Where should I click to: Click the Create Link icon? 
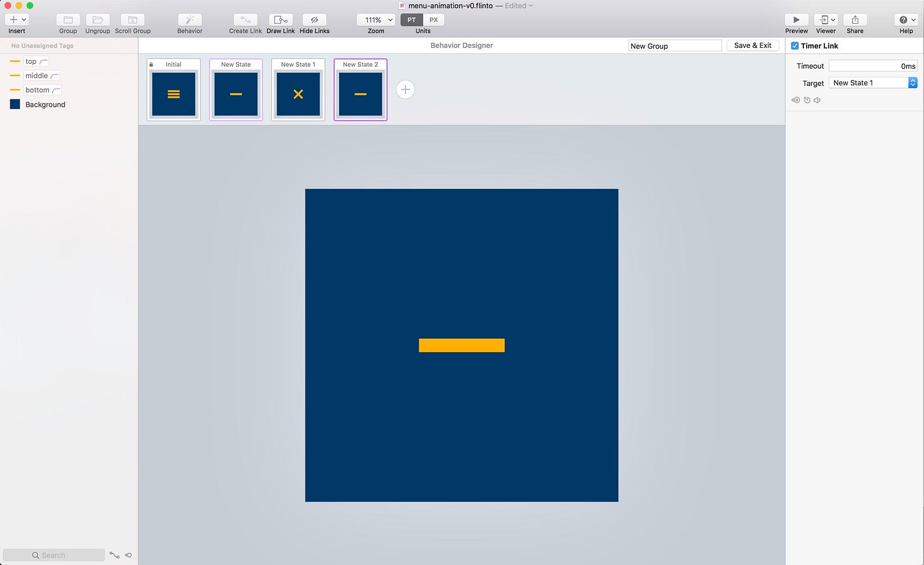[245, 20]
